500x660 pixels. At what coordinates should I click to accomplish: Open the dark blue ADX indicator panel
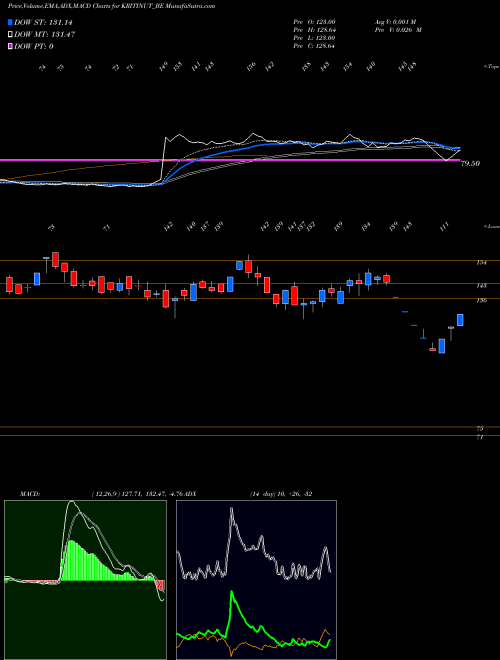(256, 580)
